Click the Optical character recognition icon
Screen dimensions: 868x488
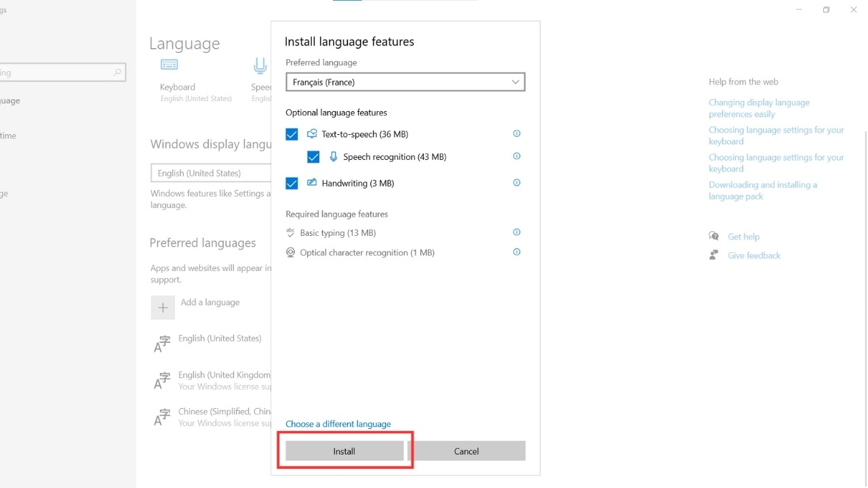coord(291,252)
